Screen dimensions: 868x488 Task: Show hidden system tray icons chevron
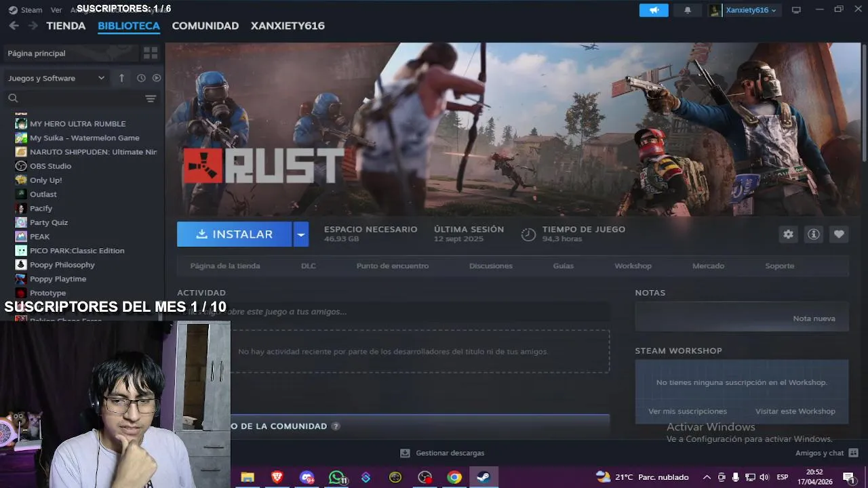tap(707, 477)
